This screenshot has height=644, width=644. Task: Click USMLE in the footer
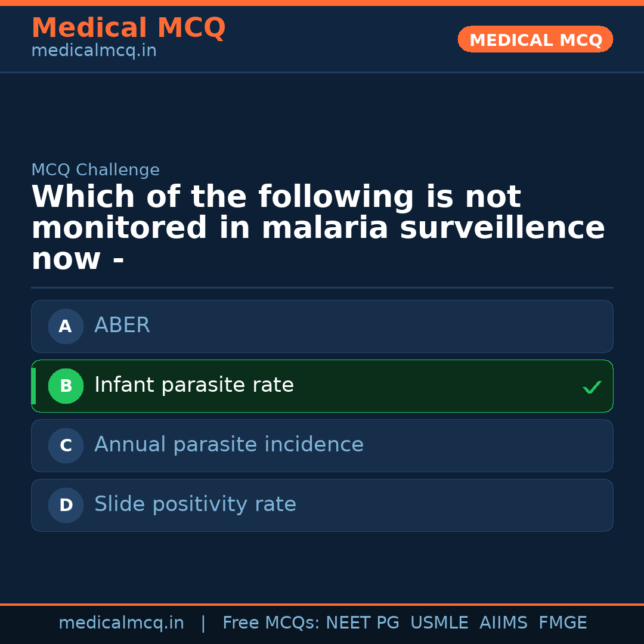coord(439,623)
